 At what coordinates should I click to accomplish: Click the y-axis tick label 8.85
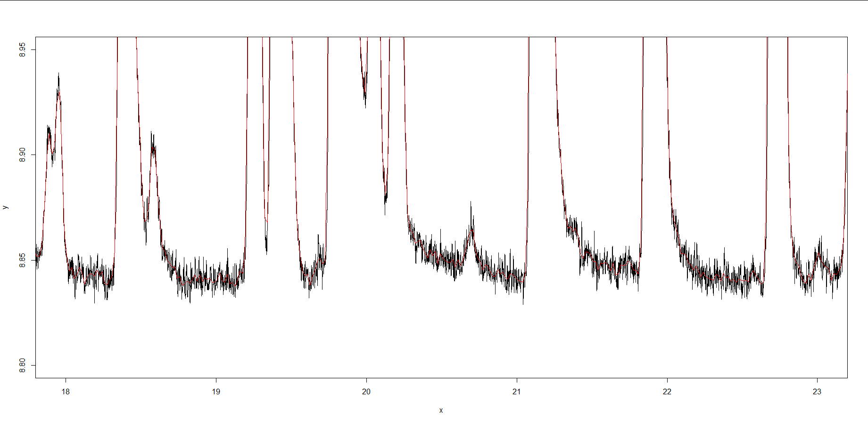click(x=22, y=260)
